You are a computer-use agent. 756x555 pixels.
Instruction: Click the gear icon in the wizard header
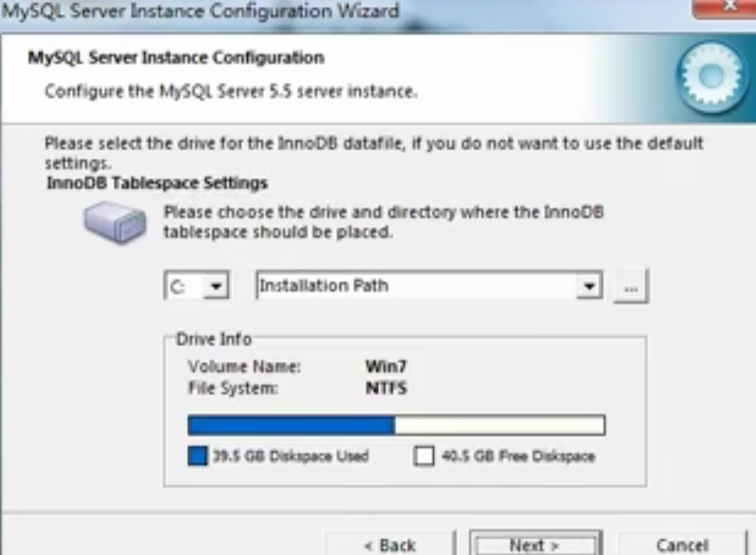tap(712, 78)
